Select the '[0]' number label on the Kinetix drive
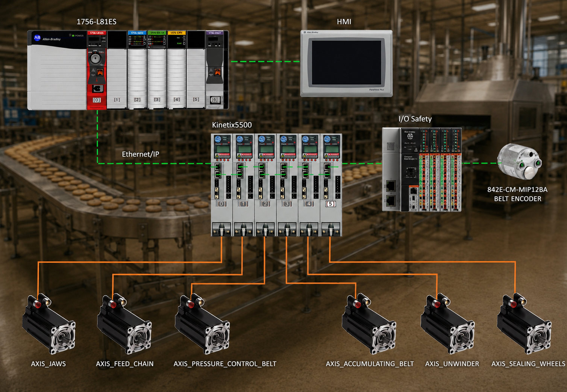Screen dimensions: 567x392 (221, 204)
